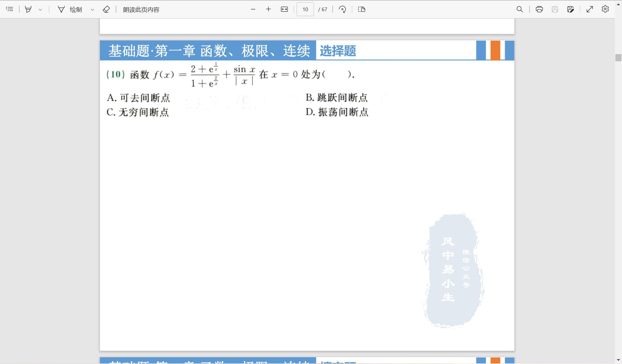
Task: Enter full screen mode
Action: [589, 9]
